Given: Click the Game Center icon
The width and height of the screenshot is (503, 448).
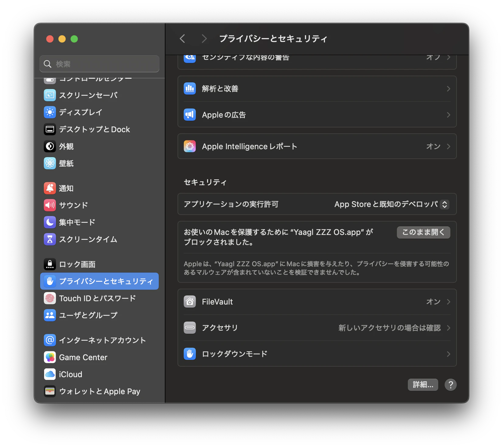Looking at the screenshot, I should [50, 357].
